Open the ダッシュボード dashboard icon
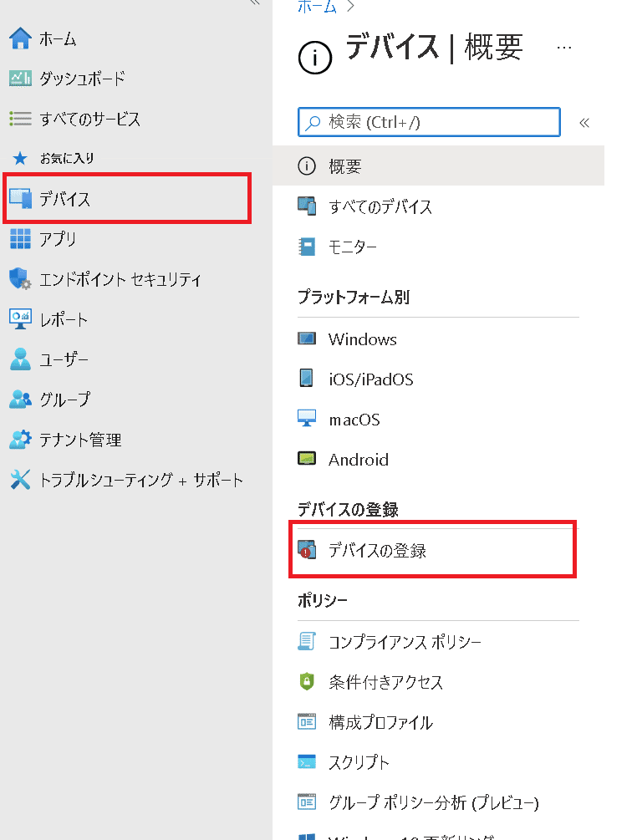 (x=20, y=79)
